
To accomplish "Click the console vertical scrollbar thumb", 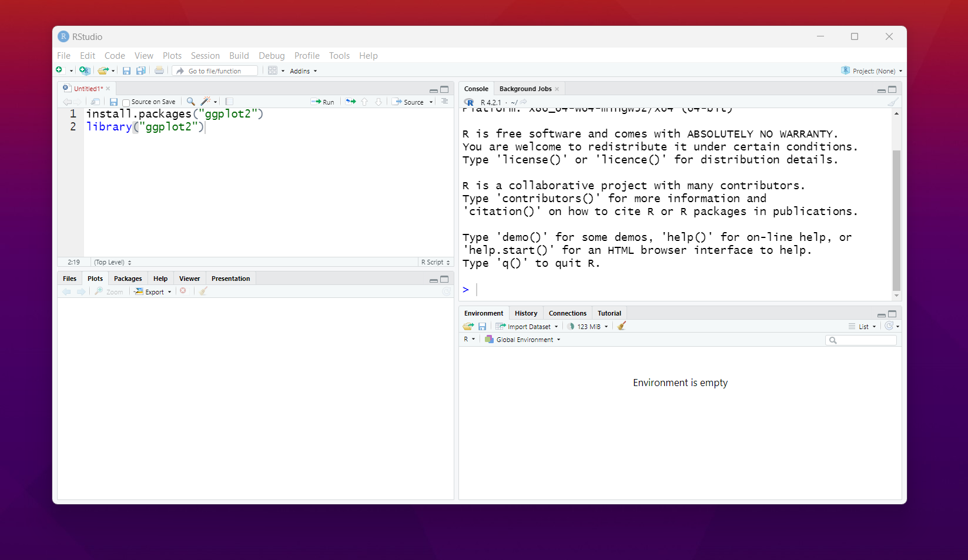I will click(x=896, y=220).
